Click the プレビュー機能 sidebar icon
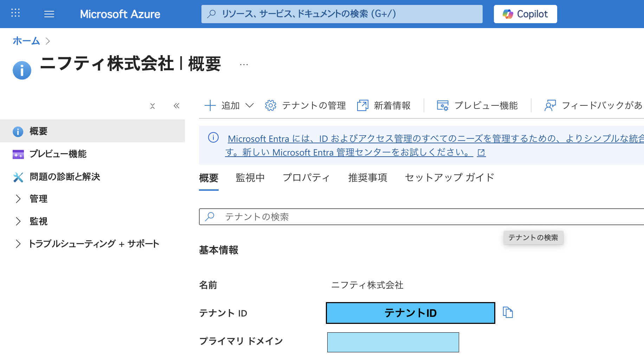 [18, 154]
